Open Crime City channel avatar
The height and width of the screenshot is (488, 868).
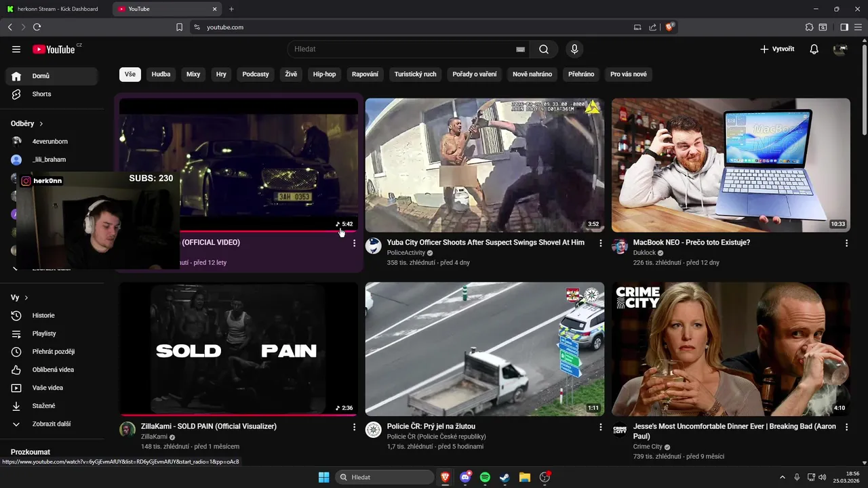[x=620, y=430]
